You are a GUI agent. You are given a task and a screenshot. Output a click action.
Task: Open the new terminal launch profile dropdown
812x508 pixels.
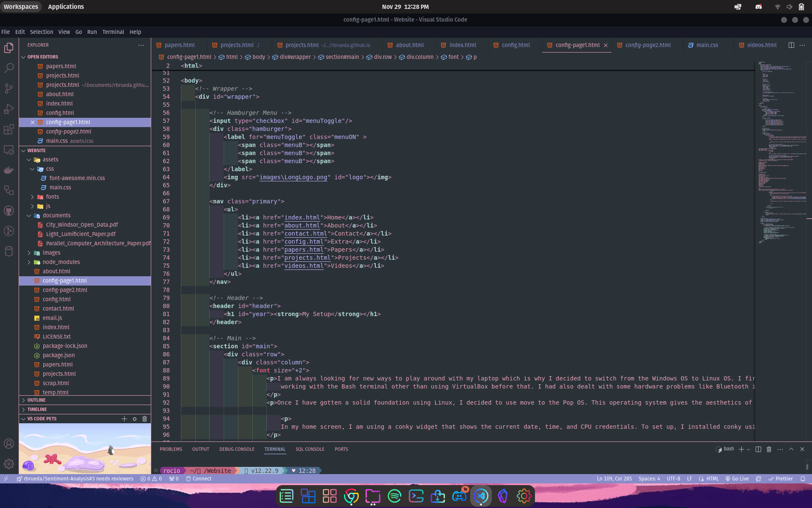(748, 450)
